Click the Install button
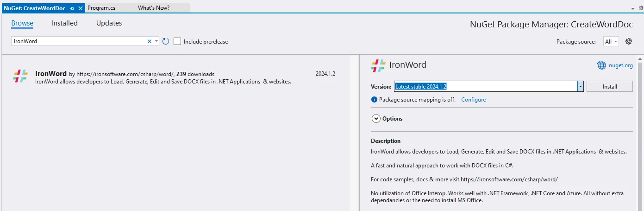Viewport: 644px width, 211px height. coord(609,87)
